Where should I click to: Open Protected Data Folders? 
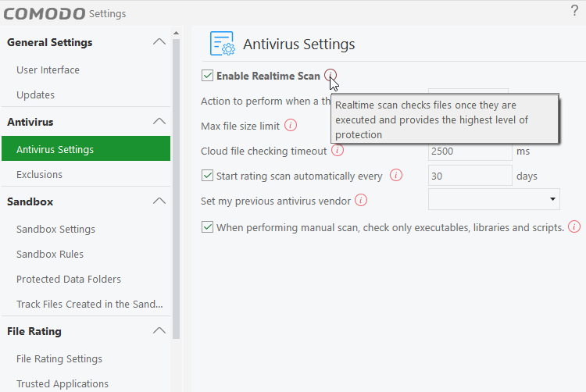(69, 279)
